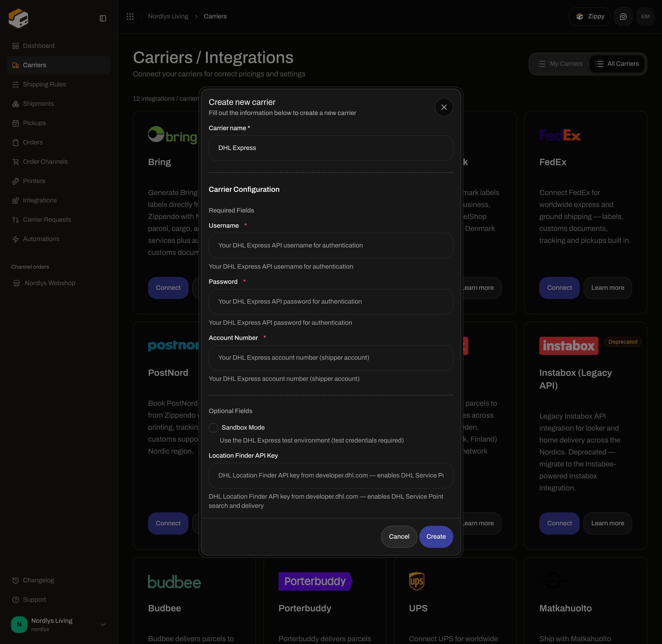Expand the Nordlys Living workspace switcher
Viewport: 662px width, 644px height.
click(x=58, y=624)
